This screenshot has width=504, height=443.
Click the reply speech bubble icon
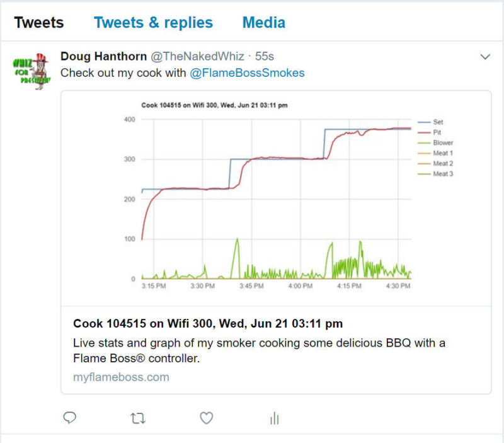(71, 418)
